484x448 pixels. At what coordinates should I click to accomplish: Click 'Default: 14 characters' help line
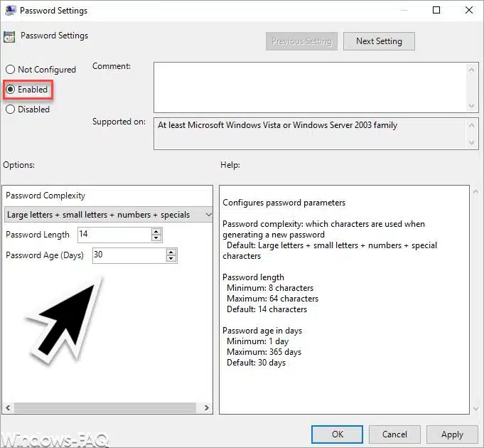coord(267,309)
